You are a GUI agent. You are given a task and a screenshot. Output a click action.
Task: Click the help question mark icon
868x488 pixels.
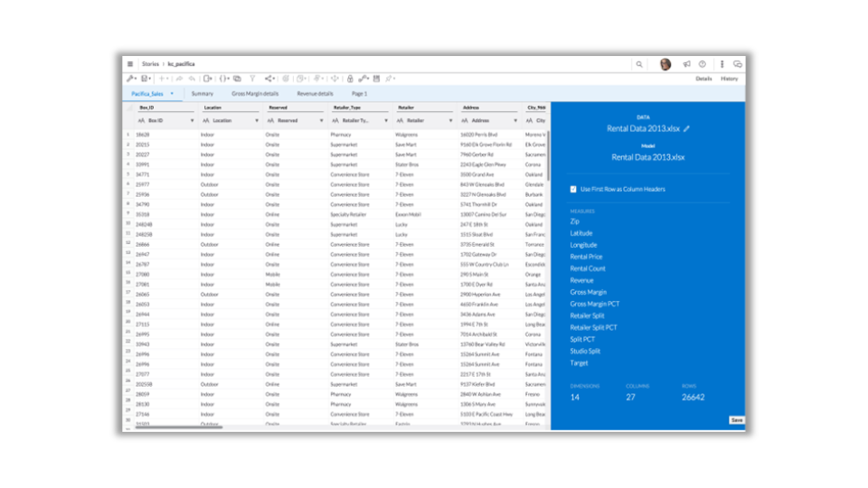703,64
